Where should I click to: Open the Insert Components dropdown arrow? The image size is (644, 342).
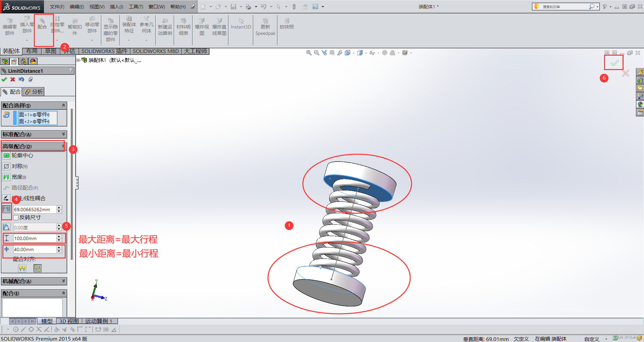coord(27,40)
